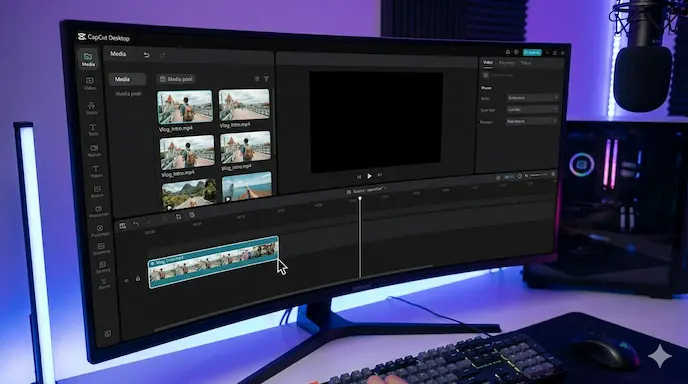Expand the project name dropdown above the timeline
Screen dimensions: 688x384
click(x=367, y=190)
